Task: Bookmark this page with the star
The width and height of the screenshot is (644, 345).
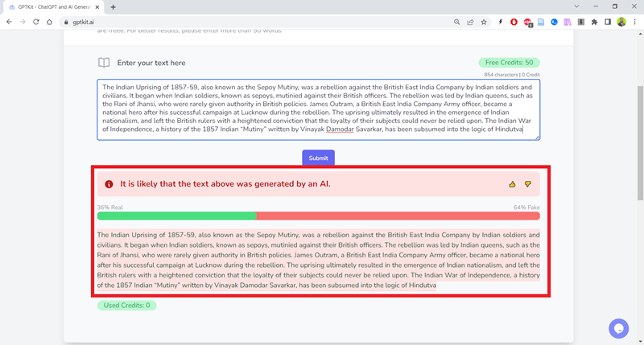Action: point(484,23)
